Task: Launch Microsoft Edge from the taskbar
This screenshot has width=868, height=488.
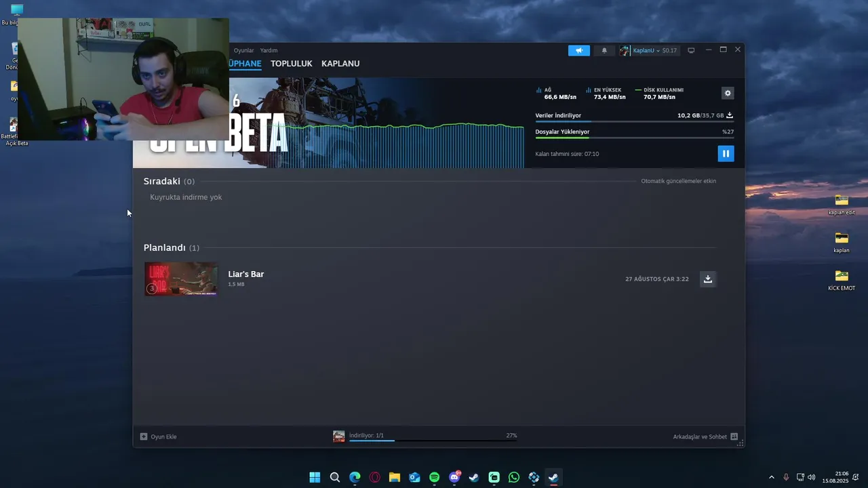Action: (355, 478)
